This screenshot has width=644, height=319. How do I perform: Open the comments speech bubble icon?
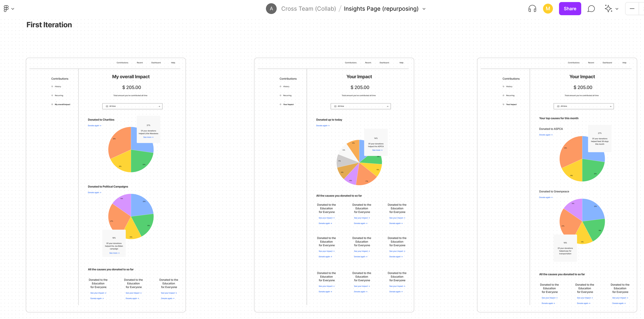591,9
